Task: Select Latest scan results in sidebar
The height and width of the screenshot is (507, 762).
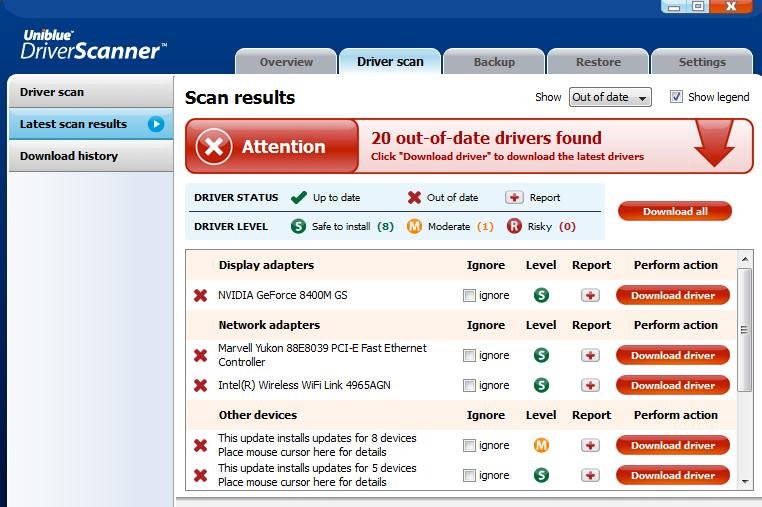Action: click(91, 124)
